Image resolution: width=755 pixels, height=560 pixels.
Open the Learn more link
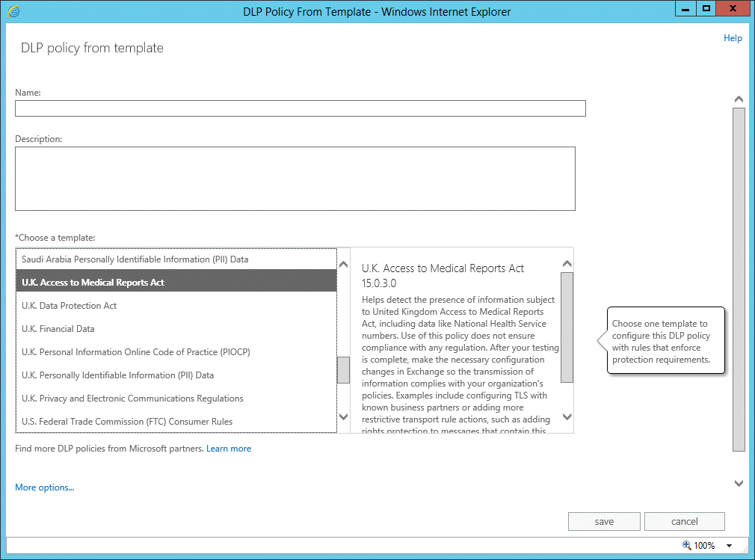[229, 449]
